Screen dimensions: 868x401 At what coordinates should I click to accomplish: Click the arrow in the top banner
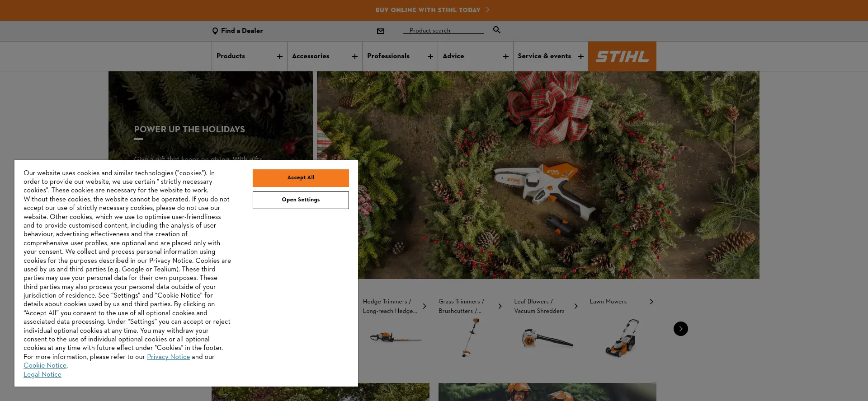(488, 9)
